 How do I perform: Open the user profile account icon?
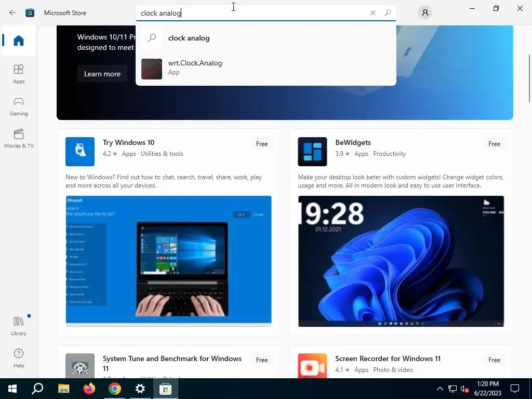point(425,13)
